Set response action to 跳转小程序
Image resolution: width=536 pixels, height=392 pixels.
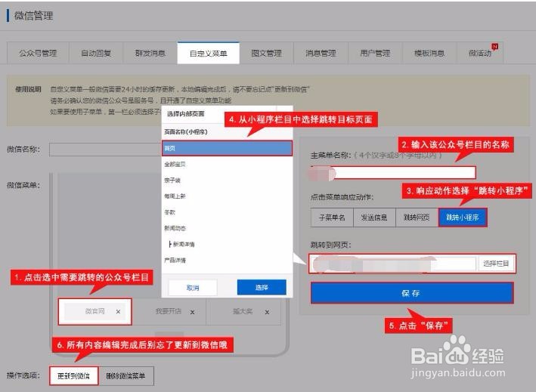click(463, 218)
